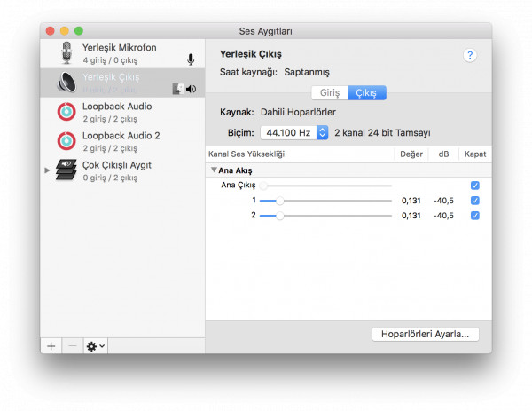Collapse the Ana Akış section
Screen dimensions: 532x411
pyautogui.click(x=214, y=170)
